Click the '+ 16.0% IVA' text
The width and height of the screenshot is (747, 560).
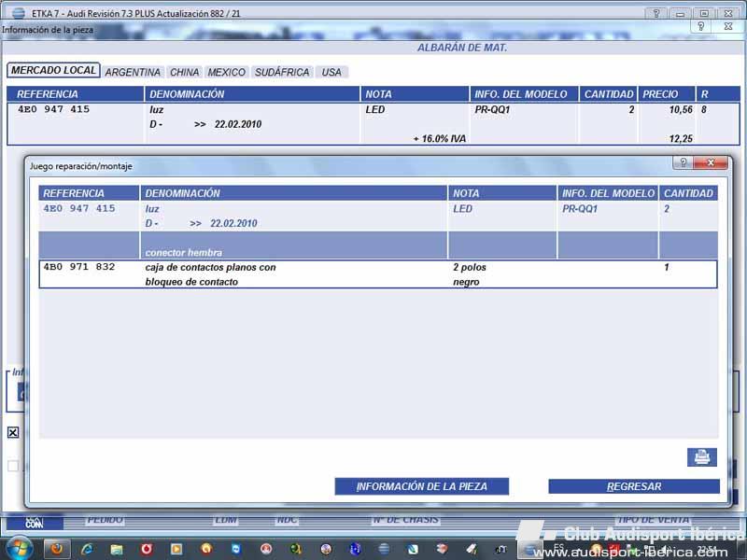click(439, 138)
